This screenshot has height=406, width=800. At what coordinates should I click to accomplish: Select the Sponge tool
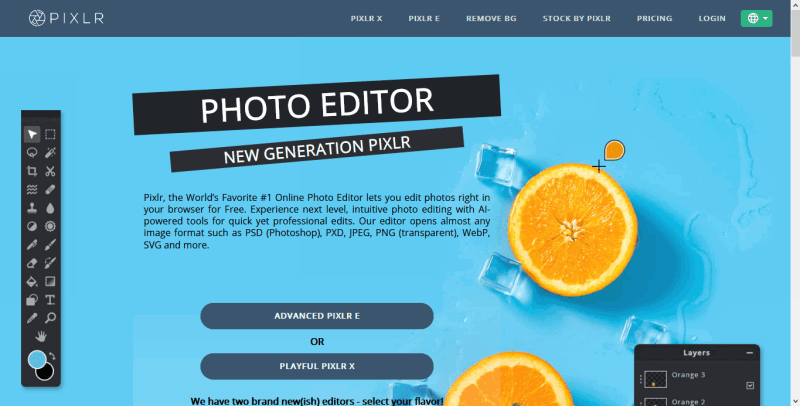[50, 226]
